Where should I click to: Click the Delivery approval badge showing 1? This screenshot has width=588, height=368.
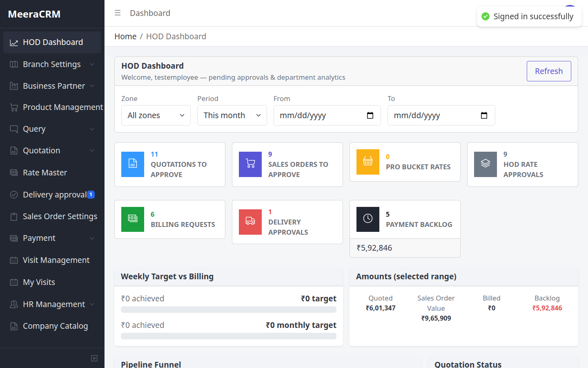(91, 195)
